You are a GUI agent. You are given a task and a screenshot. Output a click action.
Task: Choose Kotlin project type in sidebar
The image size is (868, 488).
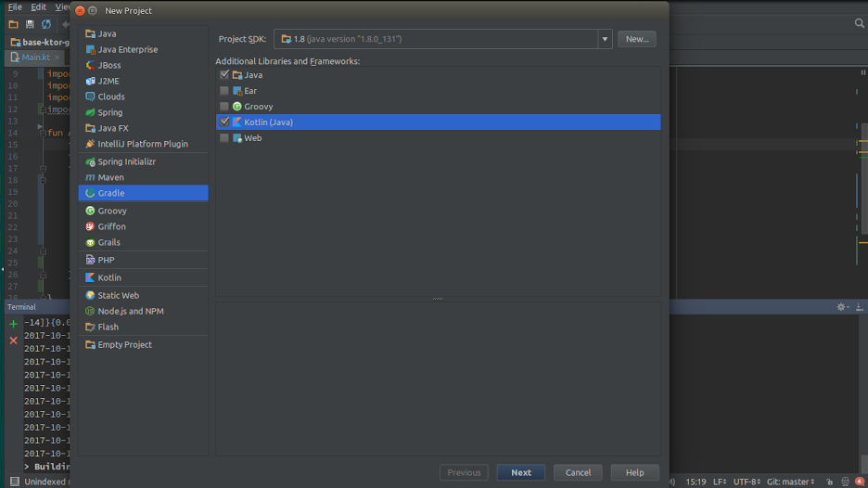point(144,277)
